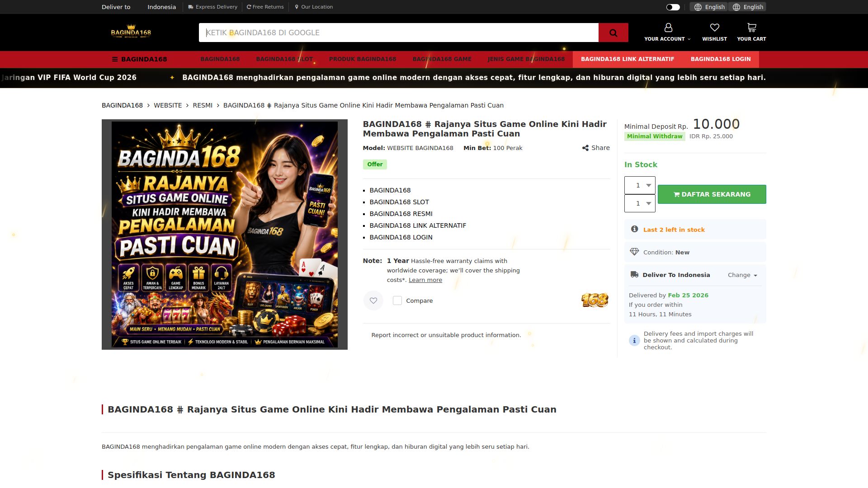Click the Share icon beside the model info
This screenshot has width=868, height=488.
pos(585,148)
